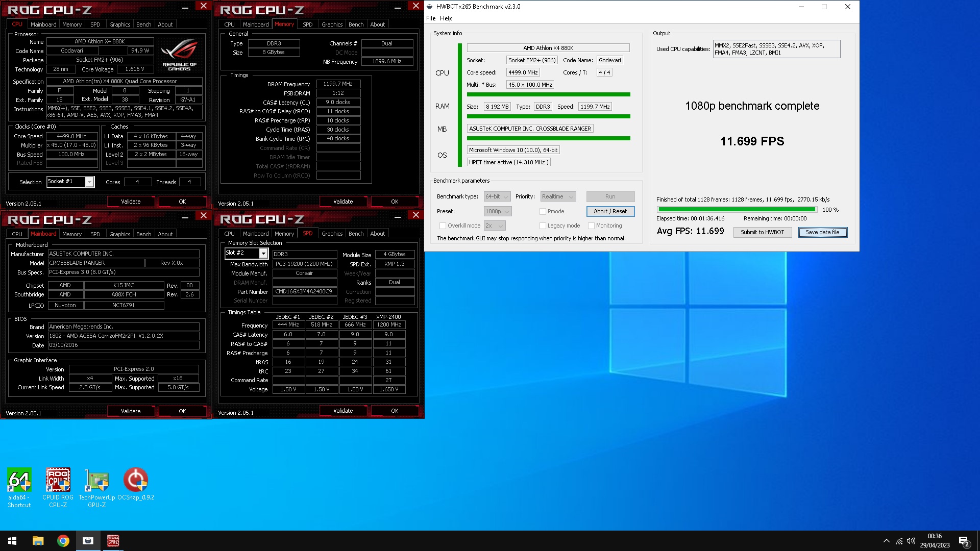
Task: Click the greyed Run button
Action: click(610, 196)
